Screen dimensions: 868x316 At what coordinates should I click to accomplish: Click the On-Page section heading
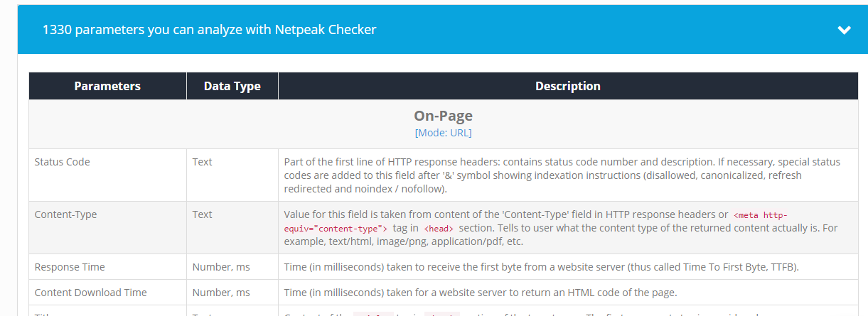pos(443,116)
